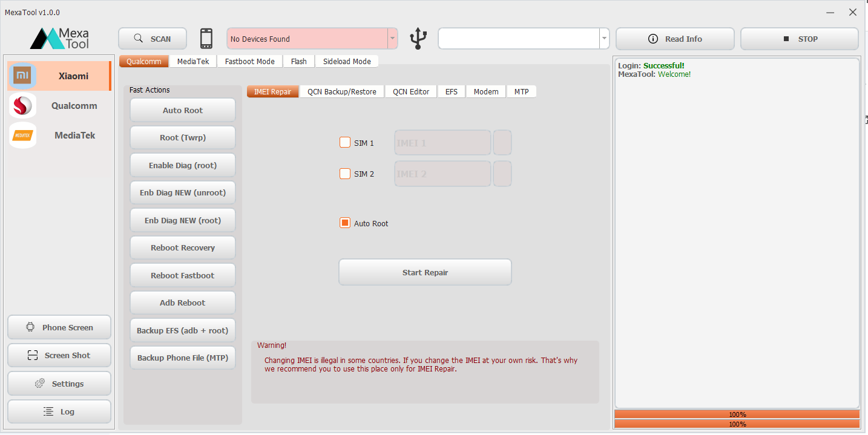The image size is (868, 435).
Task: Enable the SIM 2 checkbox
Action: (x=345, y=174)
